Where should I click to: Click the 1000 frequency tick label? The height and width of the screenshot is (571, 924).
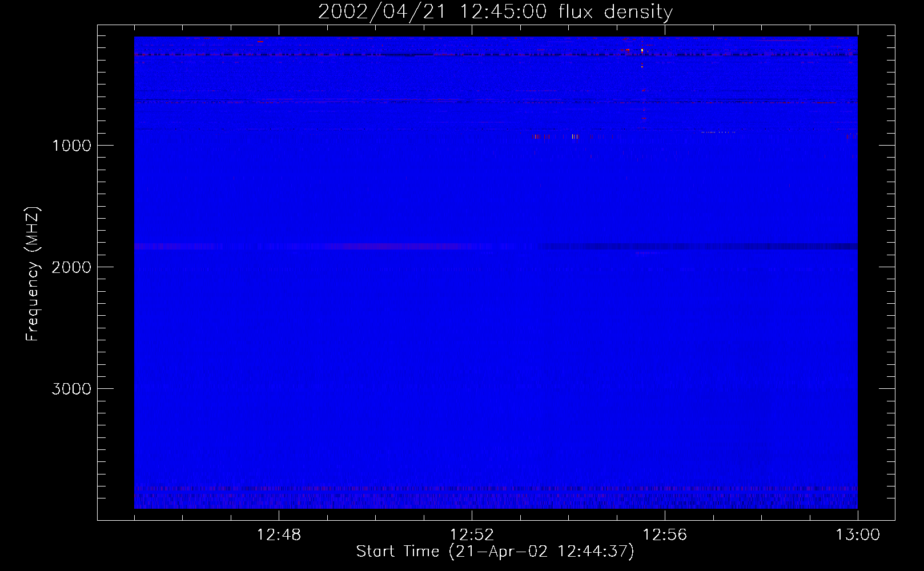(x=71, y=146)
